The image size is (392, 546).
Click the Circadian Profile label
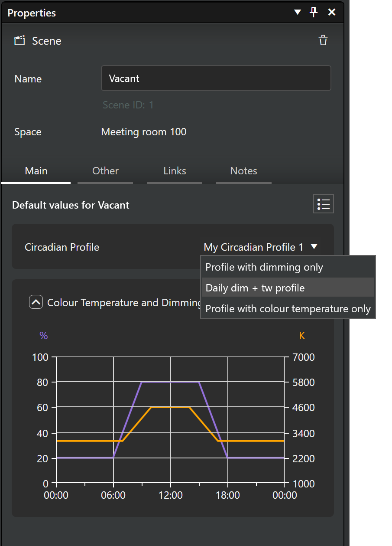[x=62, y=247]
